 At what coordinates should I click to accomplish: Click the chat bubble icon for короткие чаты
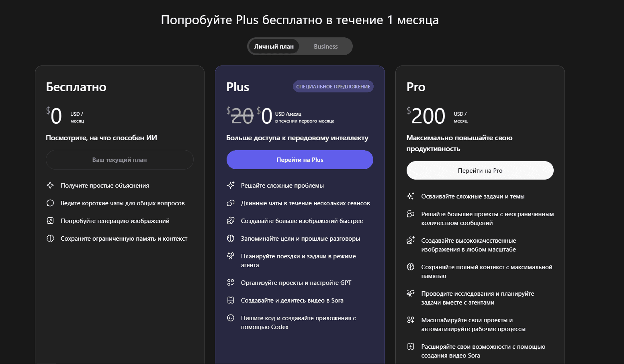tap(50, 203)
